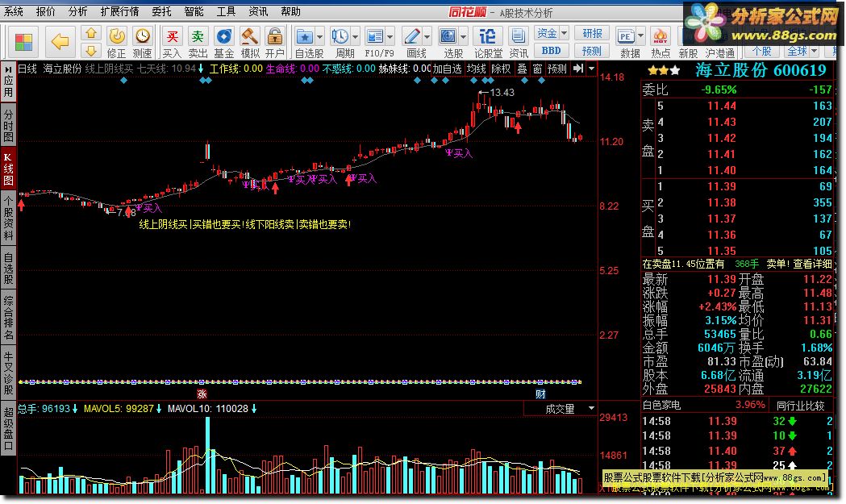Open the 超级盘口 side tab
Viewport: 846px width, 504px height.
(x=8, y=429)
